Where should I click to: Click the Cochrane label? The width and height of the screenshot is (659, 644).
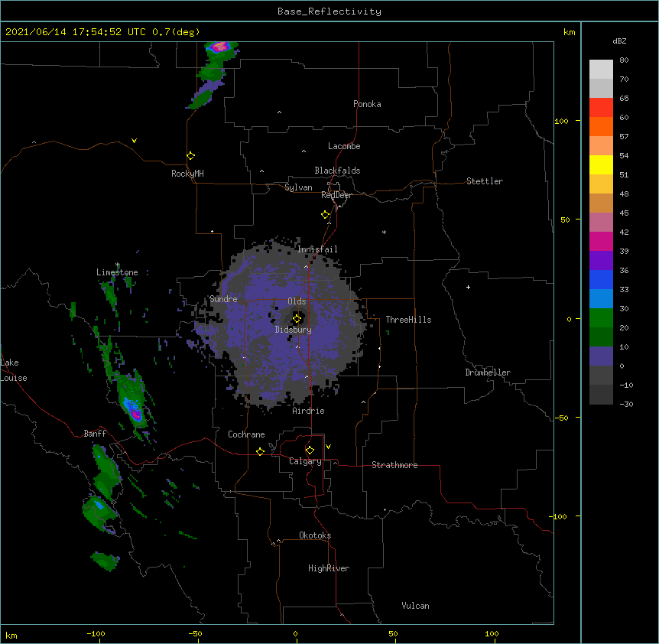pos(246,434)
